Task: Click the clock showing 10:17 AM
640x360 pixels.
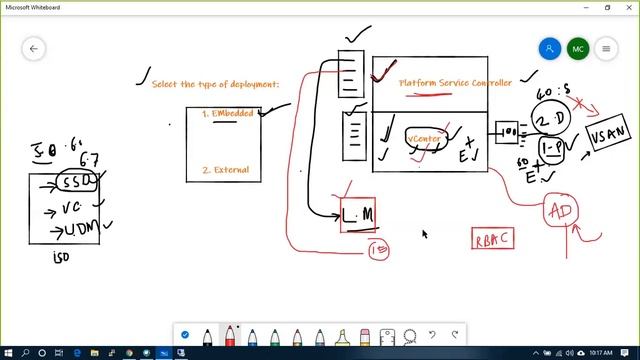Action: pyautogui.click(x=601, y=353)
